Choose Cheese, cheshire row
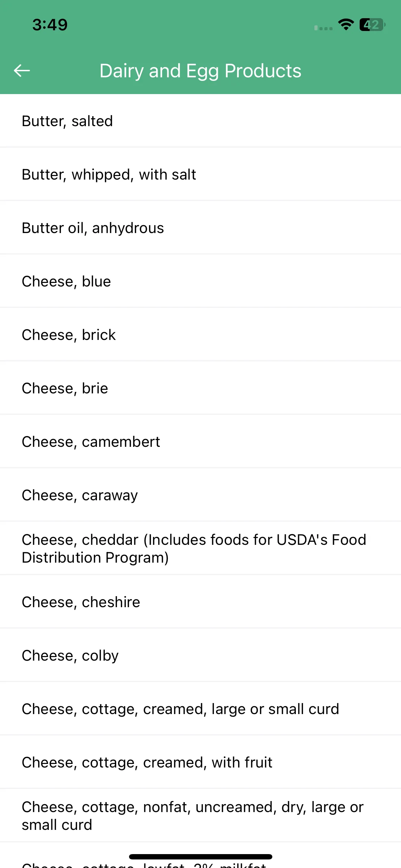401x868 pixels. 200,602
